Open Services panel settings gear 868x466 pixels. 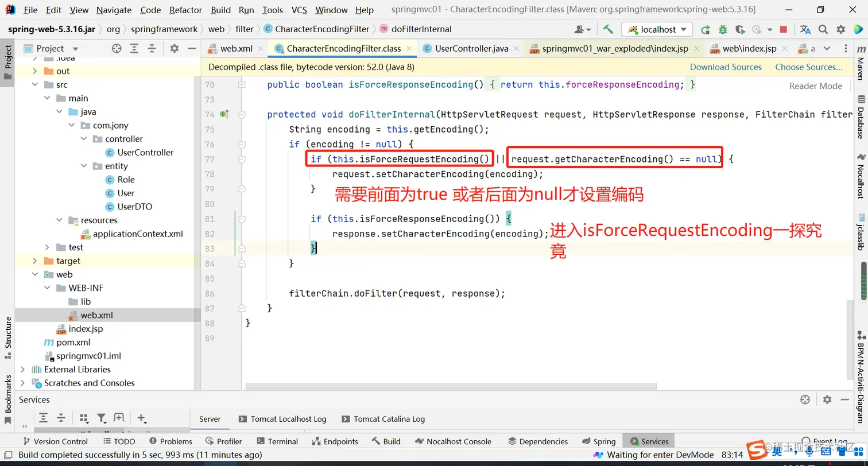(x=827, y=399)
